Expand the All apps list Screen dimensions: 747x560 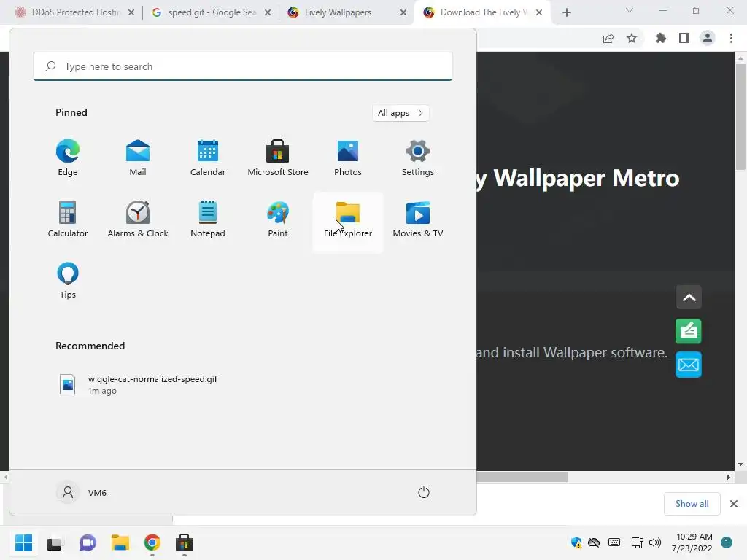click(x=400, y=113)
